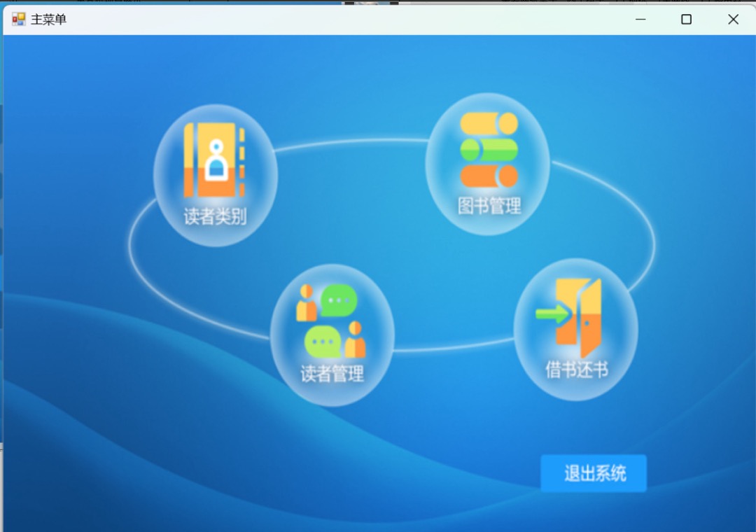The width and height of the screenshot is (756, 532).
Task: Click the top yellow cylinder in 图书管理
Action: coord(489,124)
